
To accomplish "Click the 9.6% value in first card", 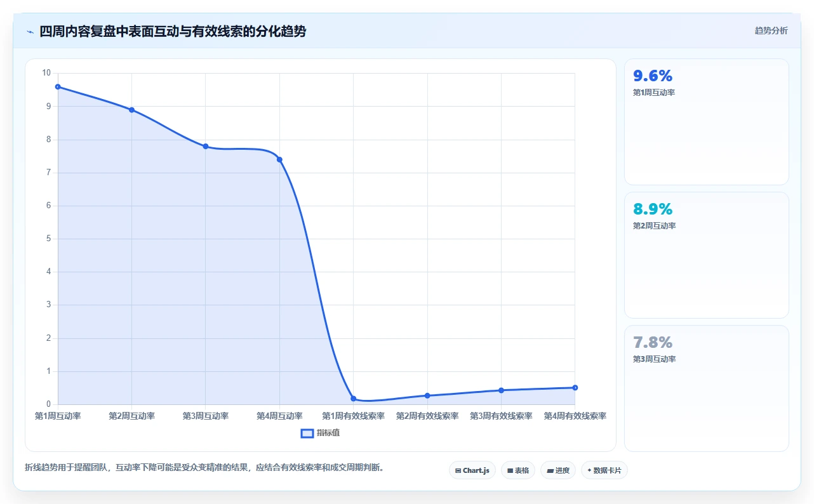I will tap(653, 76).
